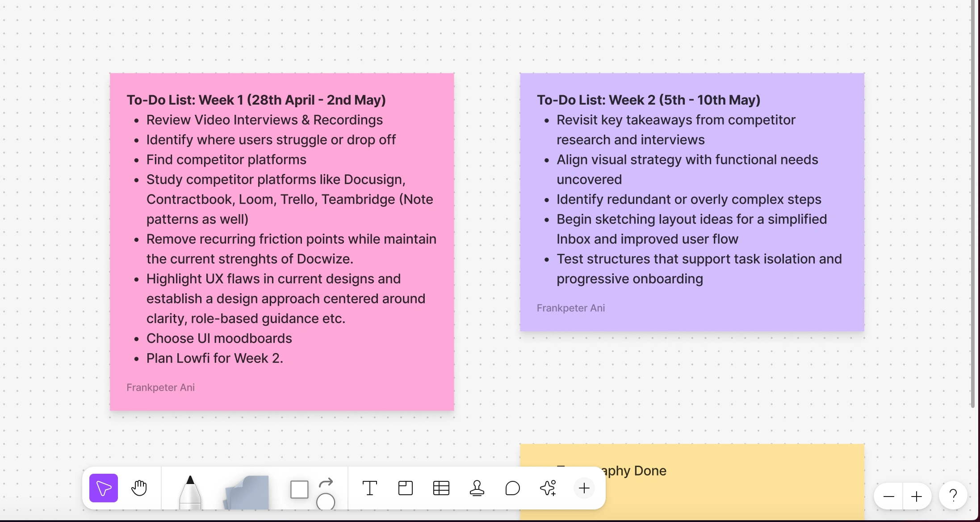Select the purple Week 2 sticky note heading
Viewport: 980px width, 522px height.
click(x=649, y=100)
